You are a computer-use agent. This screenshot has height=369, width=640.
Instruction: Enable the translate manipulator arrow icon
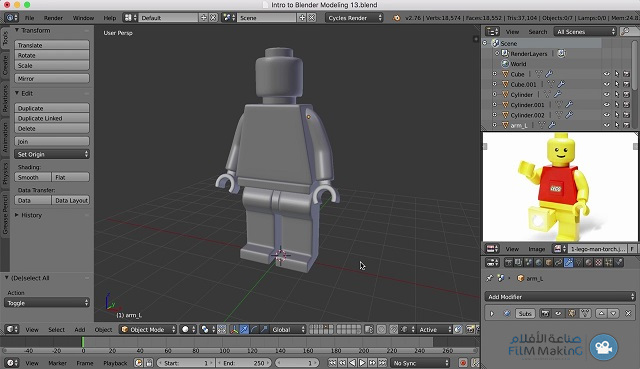244,329
